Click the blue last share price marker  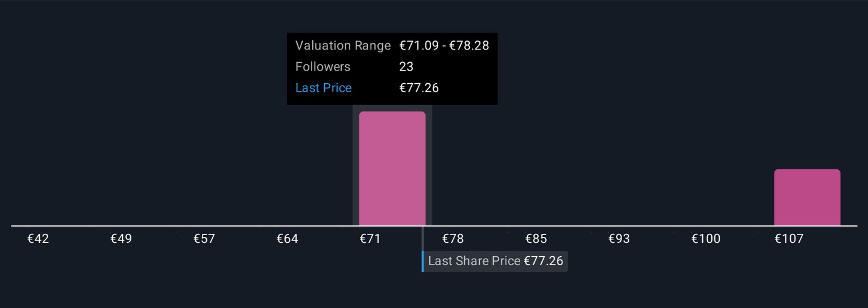coord(423,261)
